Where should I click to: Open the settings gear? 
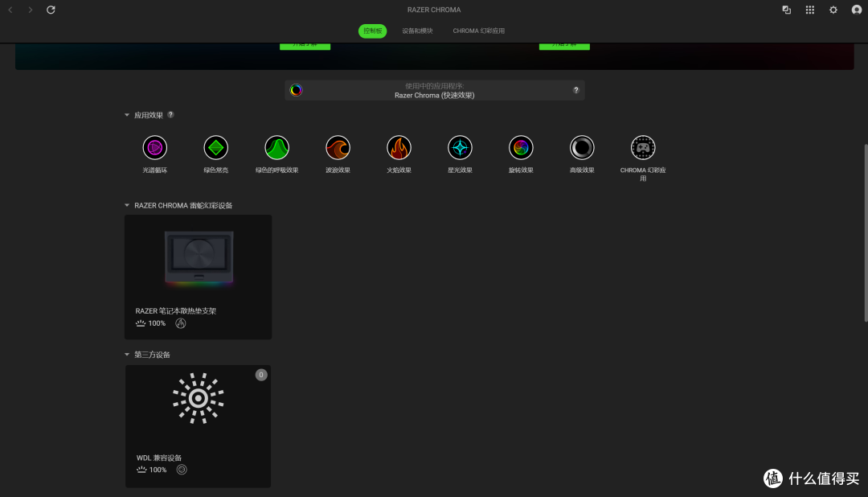[x=833, y=10]
